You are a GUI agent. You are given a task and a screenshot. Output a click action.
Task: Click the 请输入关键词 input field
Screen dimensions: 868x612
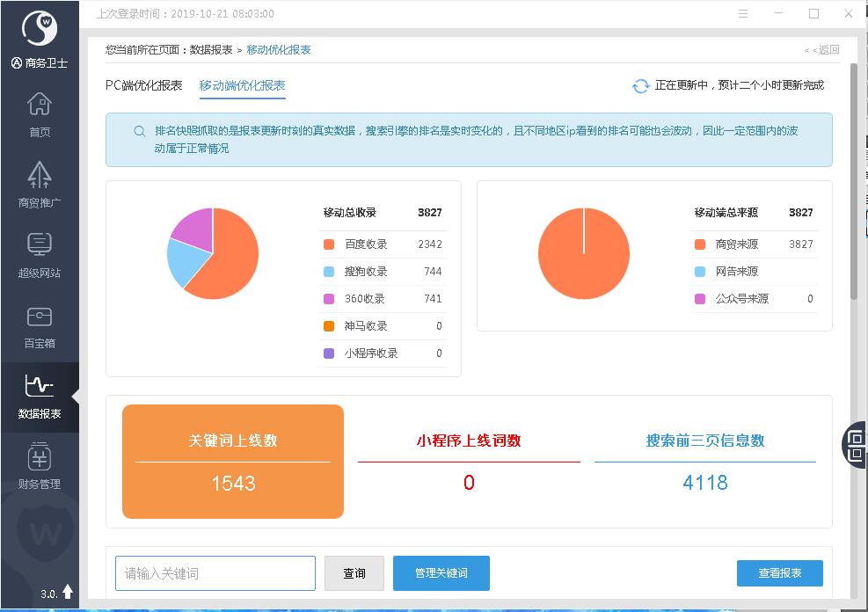pyautogui.click(x=215, y=573)
